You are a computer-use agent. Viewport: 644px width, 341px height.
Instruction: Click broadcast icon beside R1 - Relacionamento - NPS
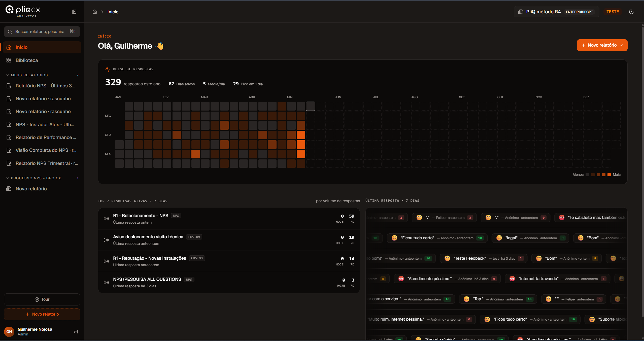tap(106, 219)
